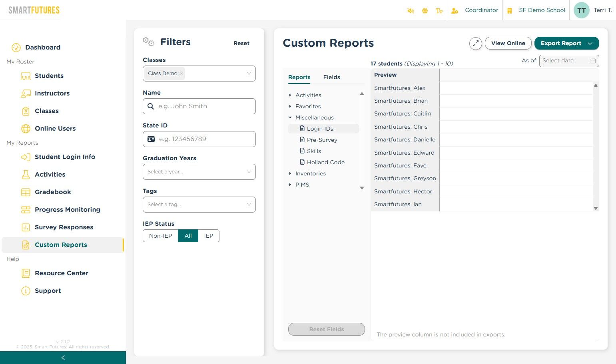The width and height of the screenshot is (616, 364).
Task: Select the All IEP status option
Action: 188,236
